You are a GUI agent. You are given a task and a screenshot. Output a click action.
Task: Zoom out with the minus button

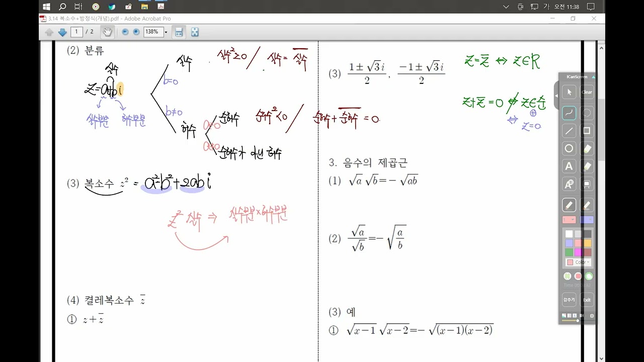pyautogui.click(x=125, y=32)
